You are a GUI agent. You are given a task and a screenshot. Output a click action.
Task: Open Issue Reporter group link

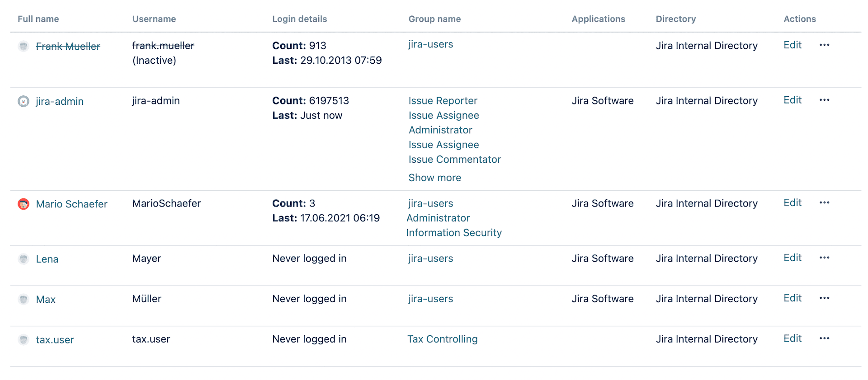(443, 101)
